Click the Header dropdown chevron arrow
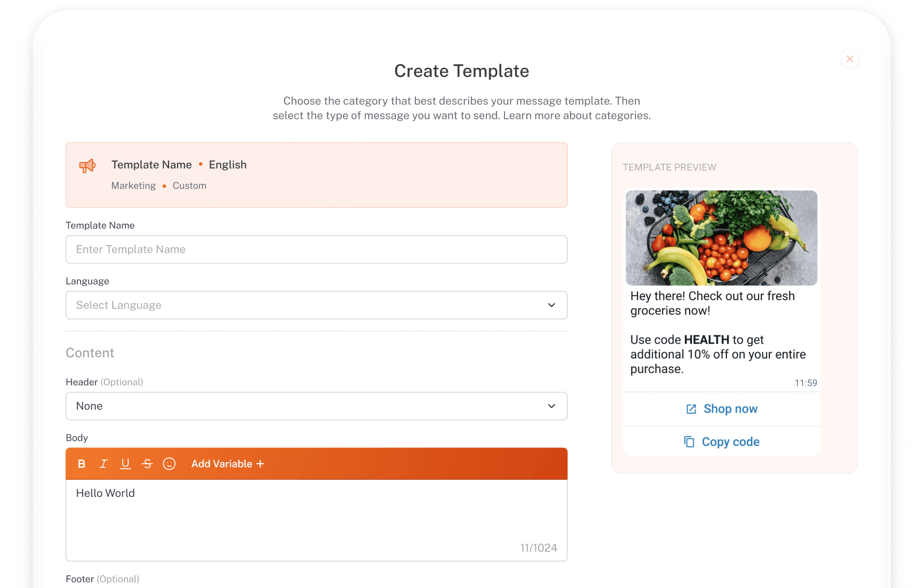 coord(551,406)
